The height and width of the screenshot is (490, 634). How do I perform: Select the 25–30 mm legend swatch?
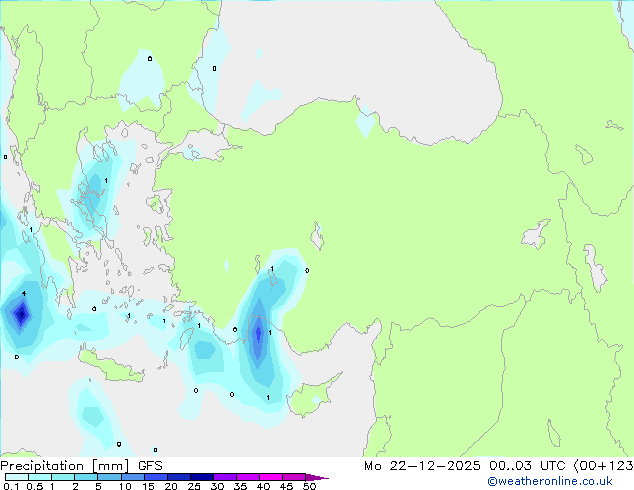tap(201, 477)
